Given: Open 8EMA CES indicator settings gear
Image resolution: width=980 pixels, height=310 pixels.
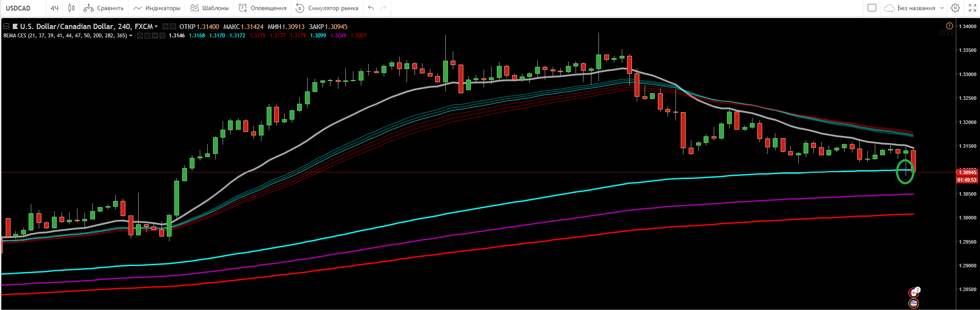Looking at the screenshot, I should pyautogui.click(x=147, y=36).
